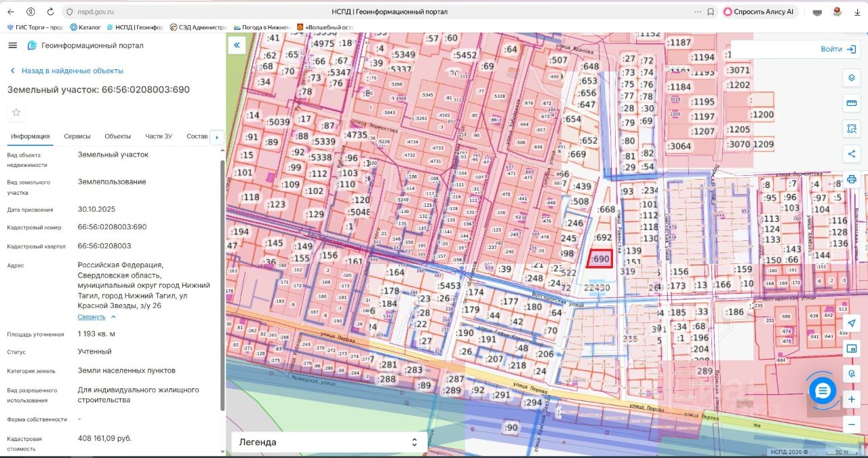Screen dimensions: 868x458
Task: Switch to the Сервисы tab
Action: click(x=77, y=136)
